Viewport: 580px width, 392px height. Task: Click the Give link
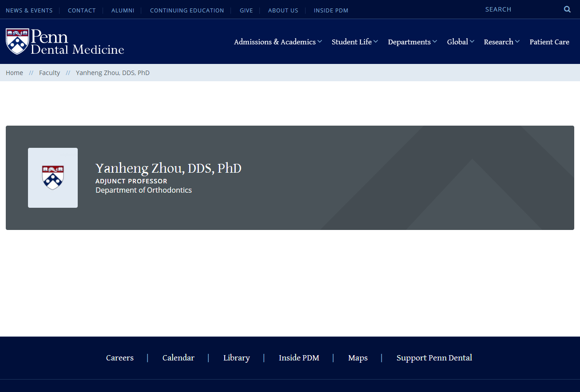246,10
